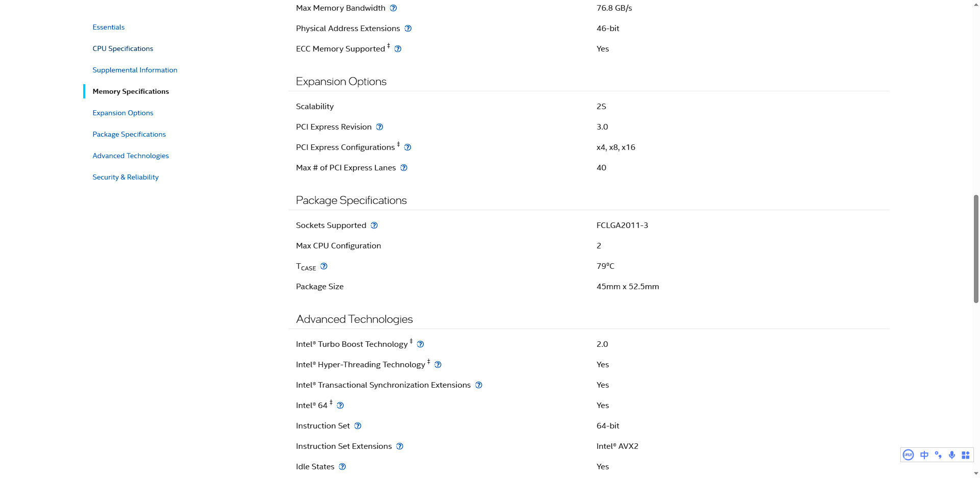Viewport: 980px width, 478px height.
Task: Click help icon next to Sockets Supported
Action: coord(374,225)
